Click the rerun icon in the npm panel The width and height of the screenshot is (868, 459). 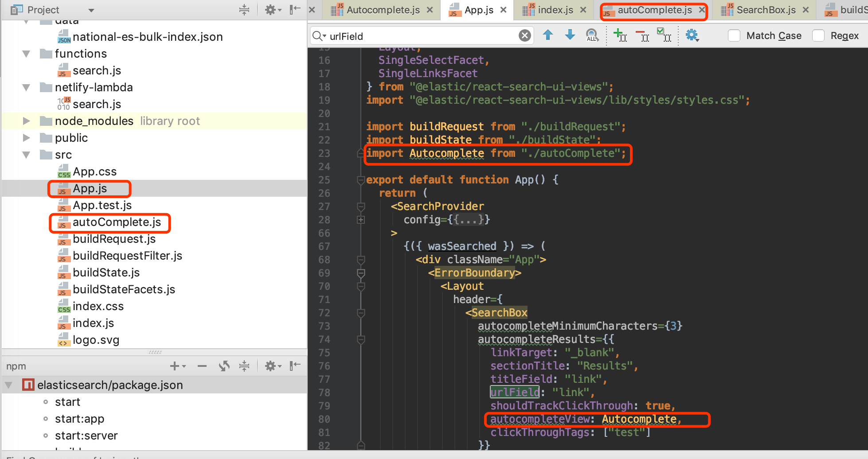[224, 366]
